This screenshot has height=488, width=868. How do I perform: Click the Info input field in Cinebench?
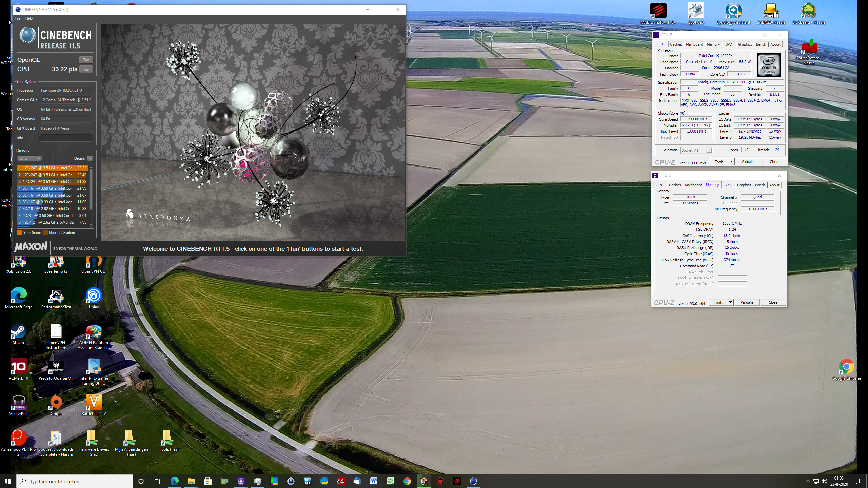point(66,138)
